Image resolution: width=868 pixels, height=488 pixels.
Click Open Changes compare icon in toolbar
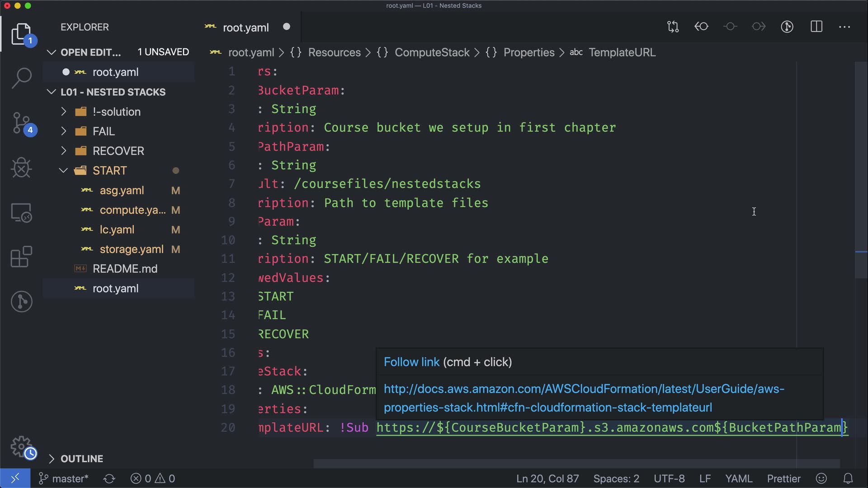pos(673,27)
